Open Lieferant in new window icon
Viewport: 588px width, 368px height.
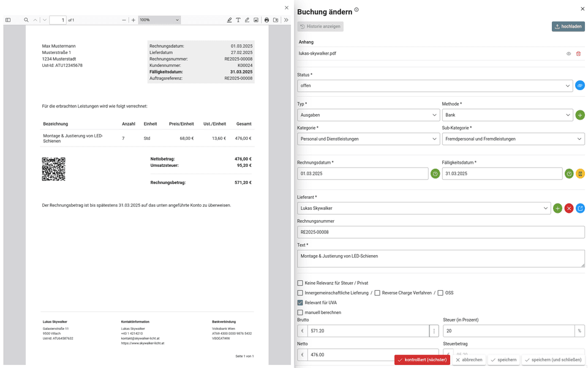point(580,209)
